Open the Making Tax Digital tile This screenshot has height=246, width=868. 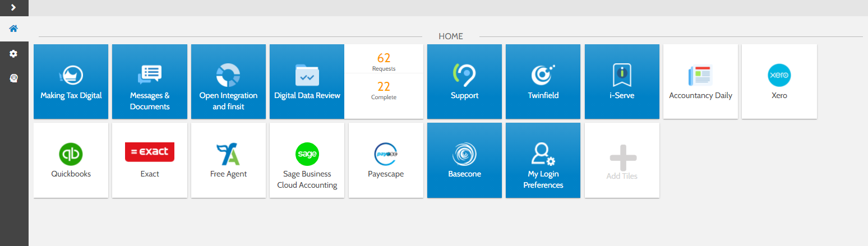[71, 82]
